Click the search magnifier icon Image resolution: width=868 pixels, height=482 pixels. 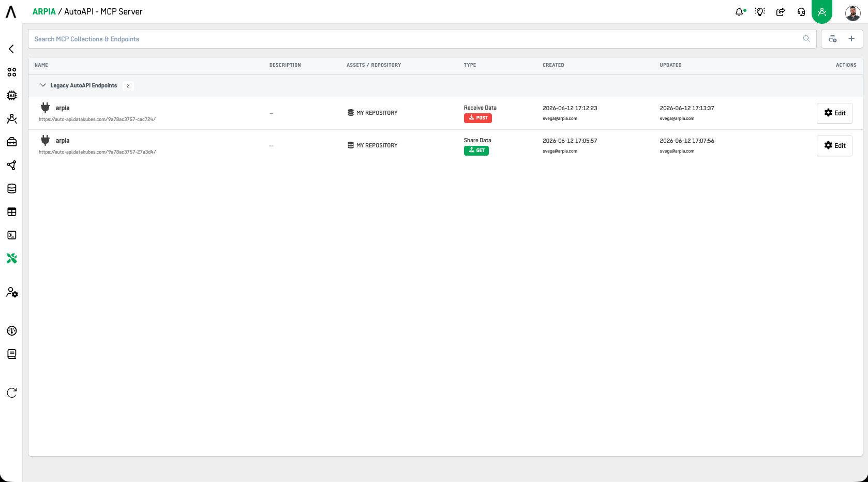coord(806,39)
